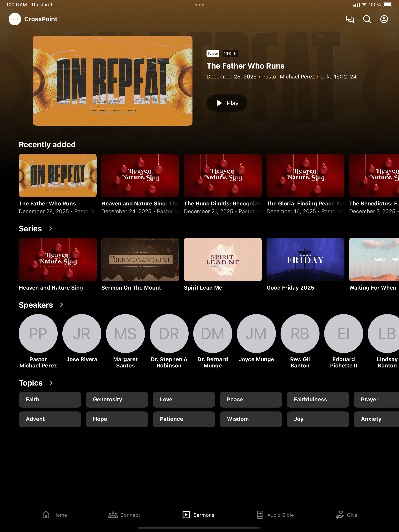
Task: Play The Father Who Runs sermon
Action: [x=227, y=103]
